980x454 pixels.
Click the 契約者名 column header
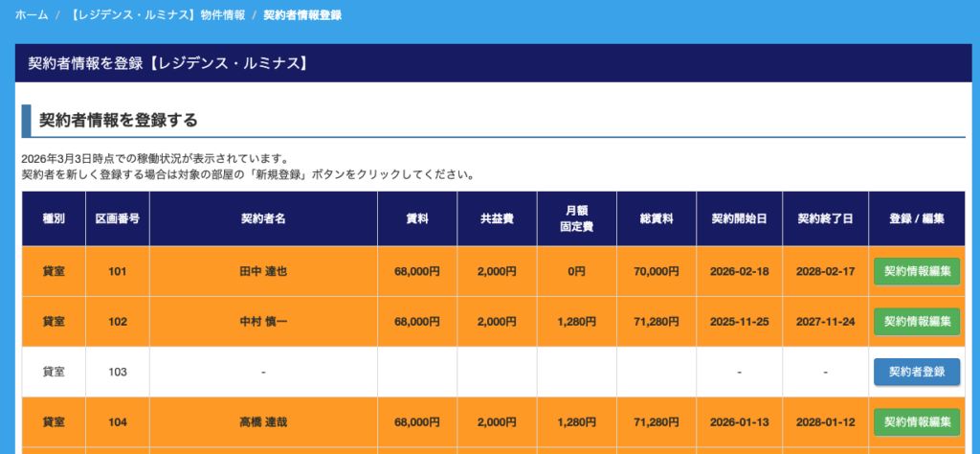(263, 218)
